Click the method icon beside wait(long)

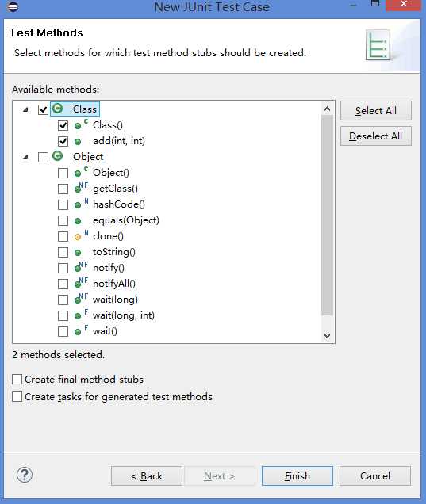pos(81,299)
